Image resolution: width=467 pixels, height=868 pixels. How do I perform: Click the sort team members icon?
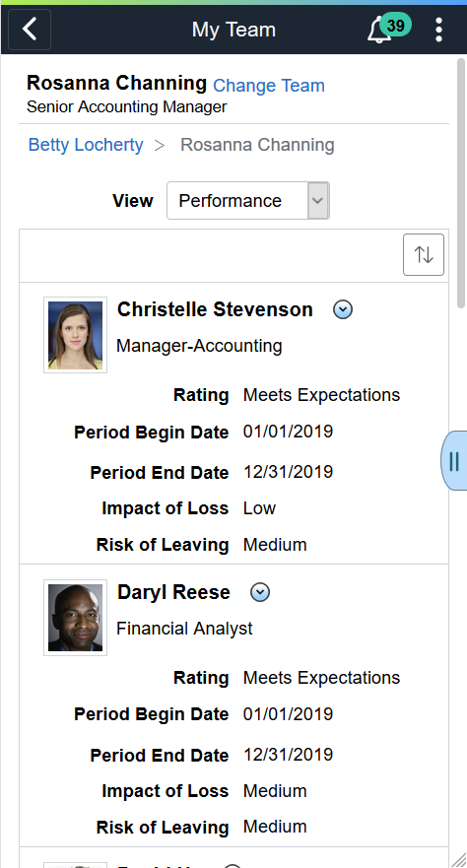click(x=424, y=254)
